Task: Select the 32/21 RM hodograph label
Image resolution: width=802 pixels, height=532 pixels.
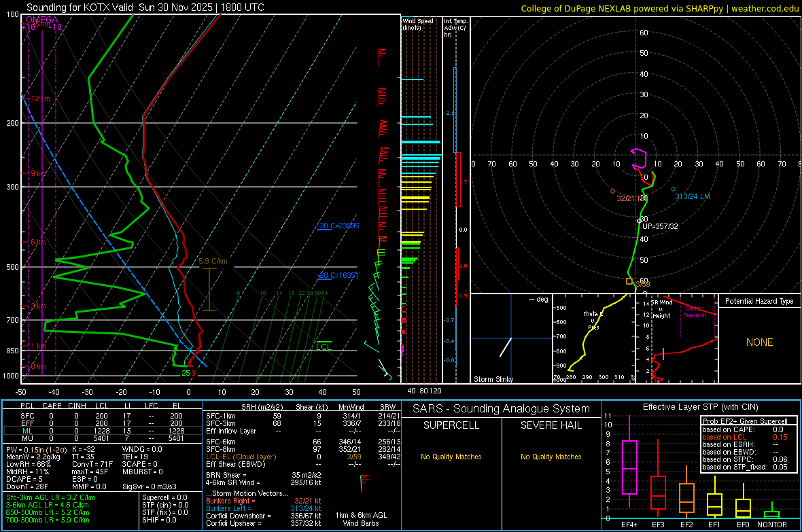Action: pyautogui.click(x=631, y=198)
